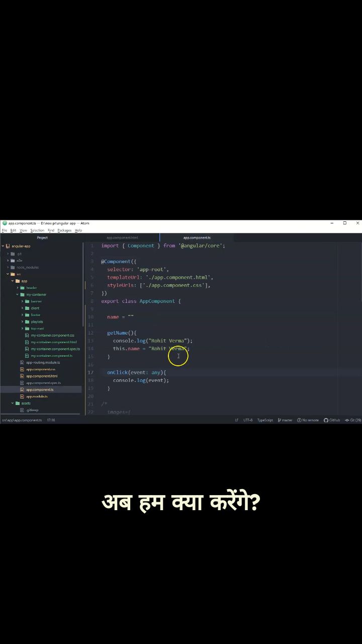Select my-container.component.css file
Screen dimensions: 362x644
(52, 335)
